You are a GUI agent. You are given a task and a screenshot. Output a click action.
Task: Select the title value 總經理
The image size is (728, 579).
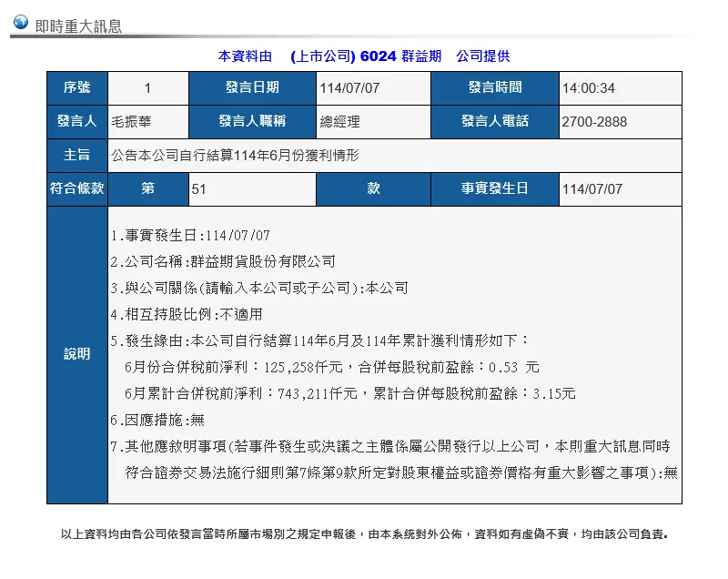(x=339, y=122)
